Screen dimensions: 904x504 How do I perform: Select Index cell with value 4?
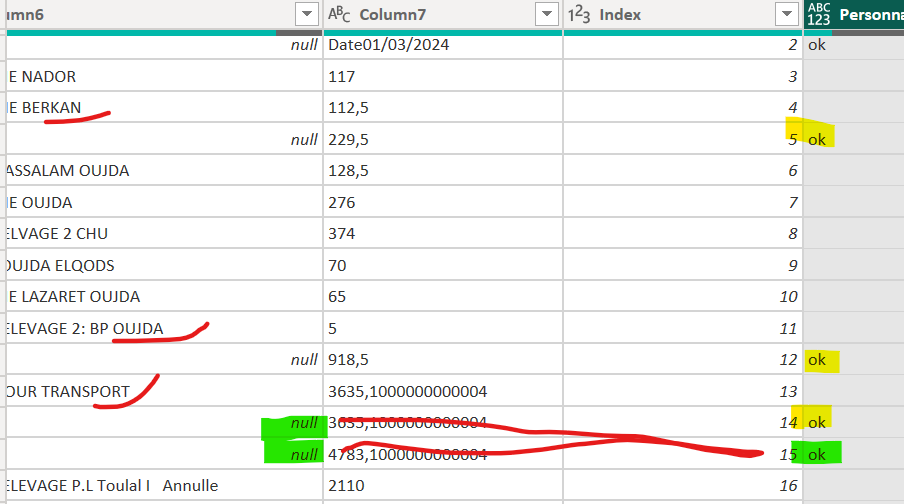(683, 107)
